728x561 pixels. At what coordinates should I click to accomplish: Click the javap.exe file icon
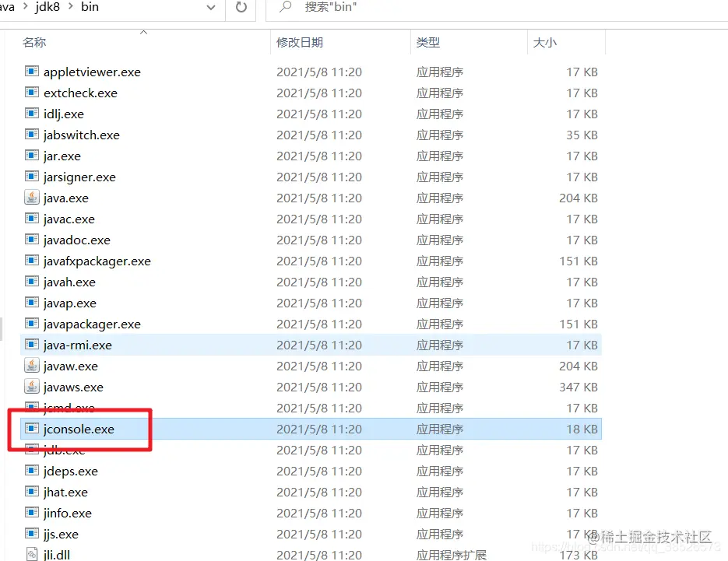32,302
